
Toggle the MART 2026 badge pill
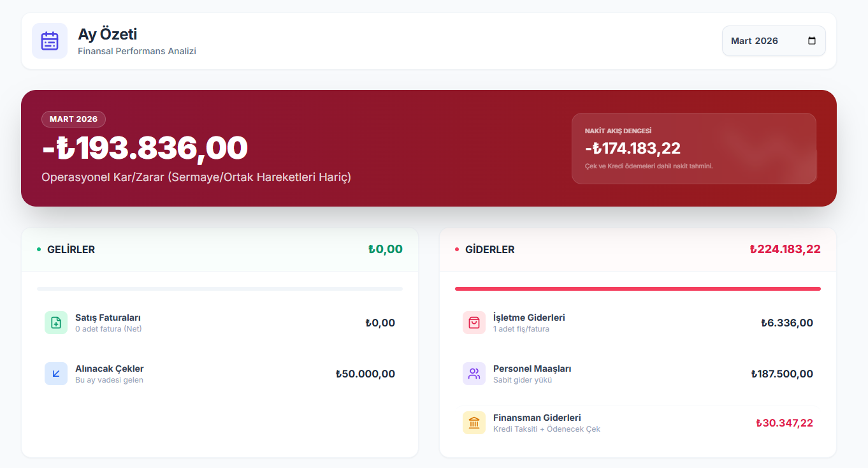[73, 119]
